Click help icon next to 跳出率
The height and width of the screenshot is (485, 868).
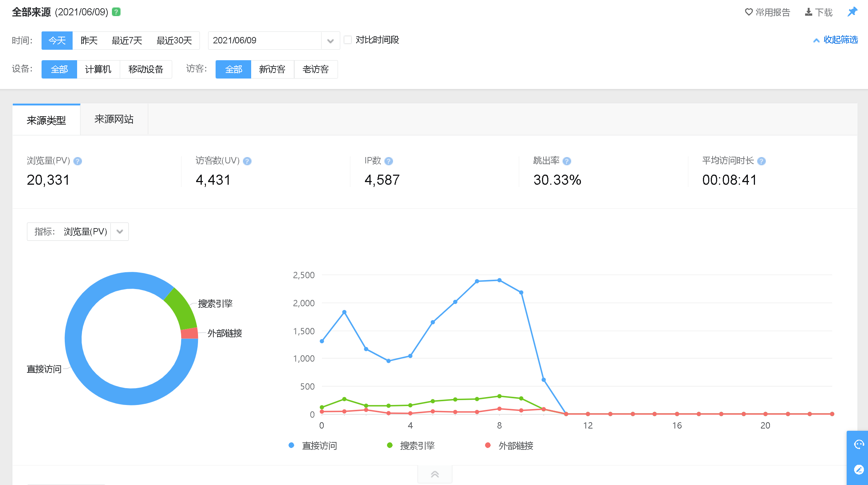click(567, 161)
